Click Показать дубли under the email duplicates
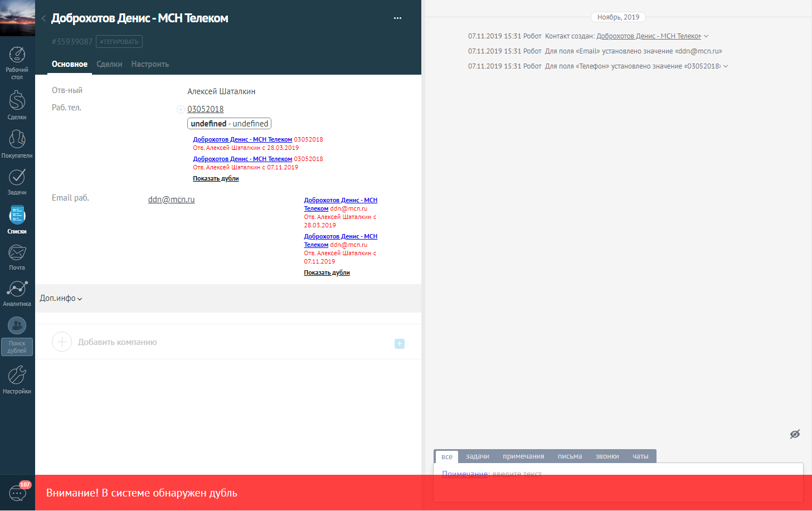812x511 pixels. [327, 272]
